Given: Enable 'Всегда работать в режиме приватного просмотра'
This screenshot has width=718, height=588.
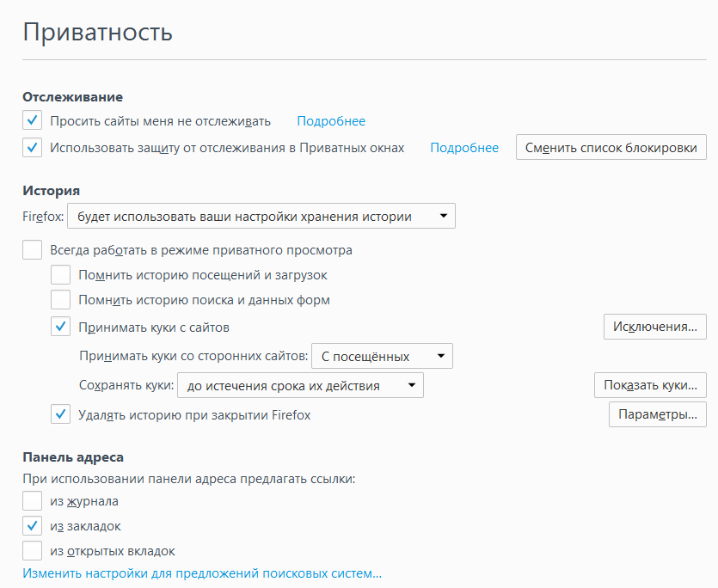Looking at the screenshot, I should click(33, 250).
